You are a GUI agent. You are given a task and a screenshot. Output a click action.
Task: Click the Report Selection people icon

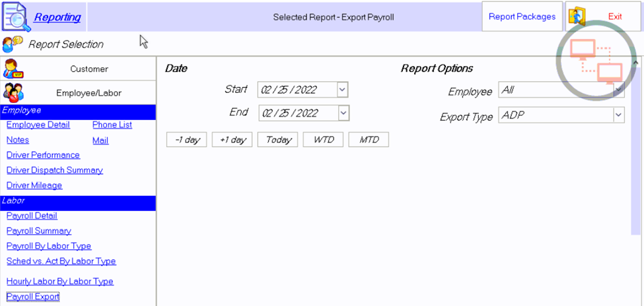click(x=13, y=44)
